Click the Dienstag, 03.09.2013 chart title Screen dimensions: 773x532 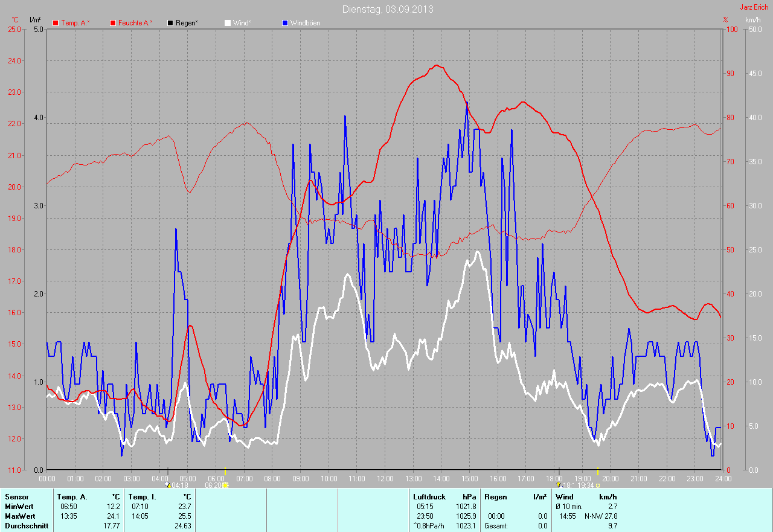(387, 9)
